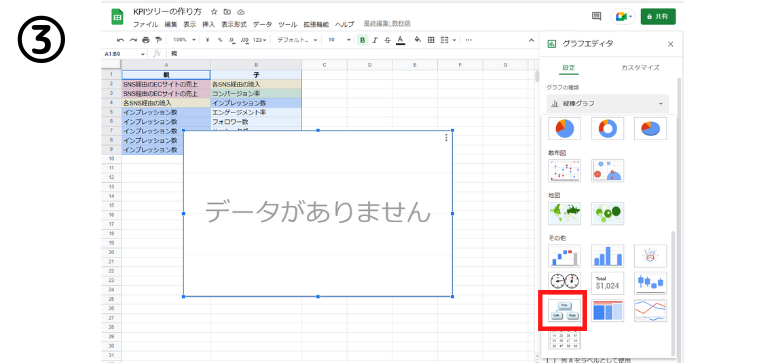
Task: Star the KPIツリーの作り方 document
Action: 214,12
